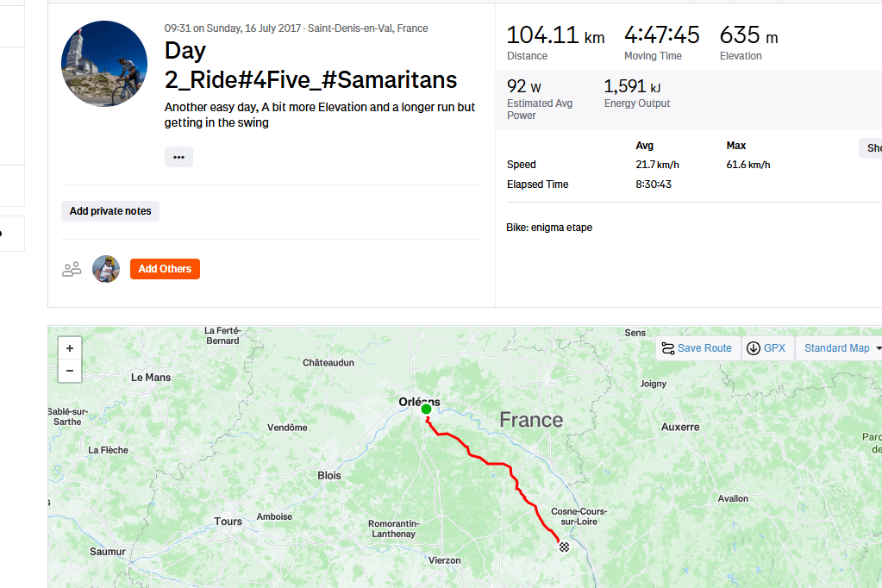Zoom out on the route map
Screen dimensions: 882x588
pos(70,371)
